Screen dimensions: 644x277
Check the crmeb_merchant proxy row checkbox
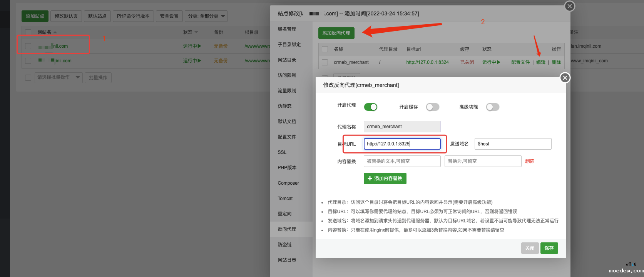pos(325,62)
